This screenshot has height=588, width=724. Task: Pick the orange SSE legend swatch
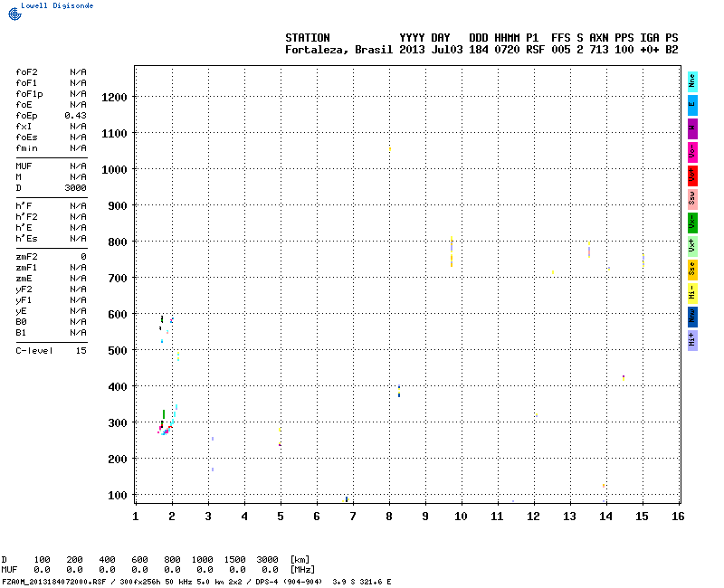[692, 270]
